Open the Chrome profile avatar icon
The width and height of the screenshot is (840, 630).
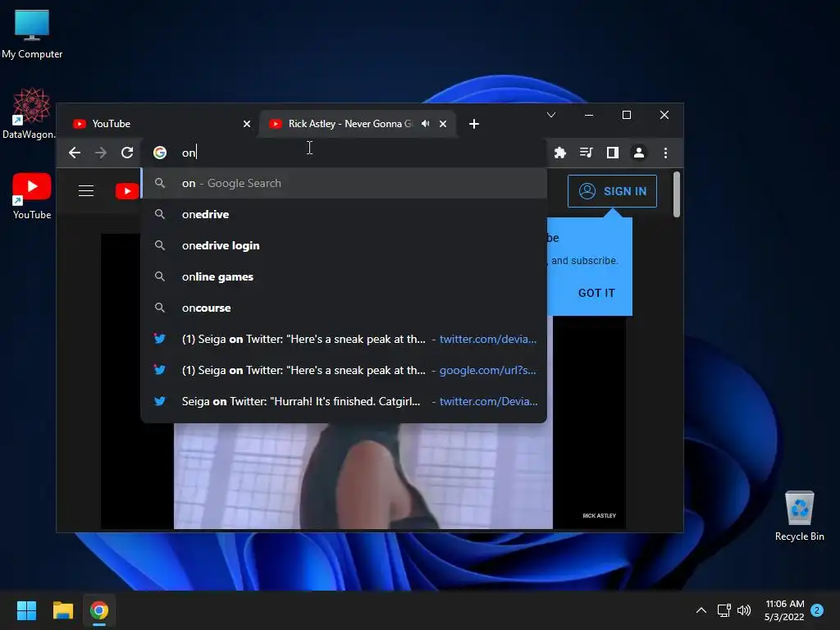(638, 153)
